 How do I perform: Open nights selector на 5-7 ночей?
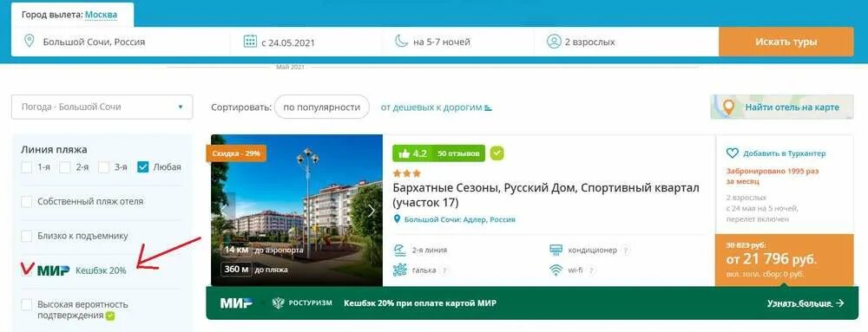457,42
